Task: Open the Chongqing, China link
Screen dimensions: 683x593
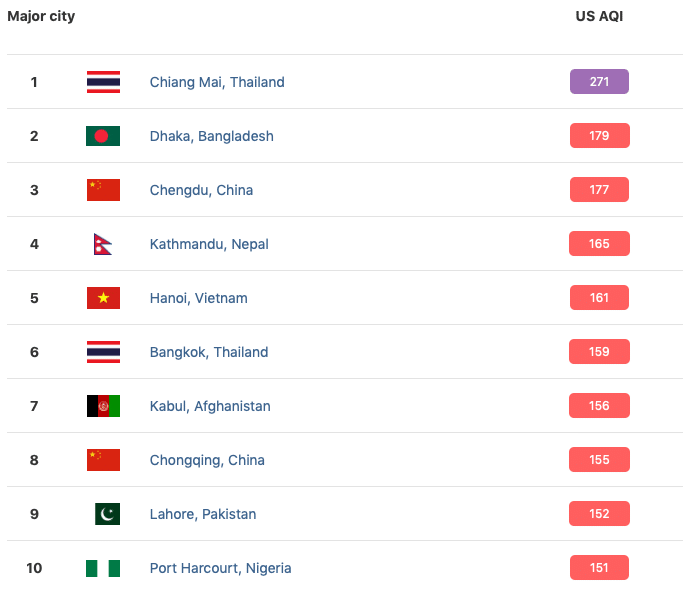Action: pyautogui.click(x=207, y=460)
